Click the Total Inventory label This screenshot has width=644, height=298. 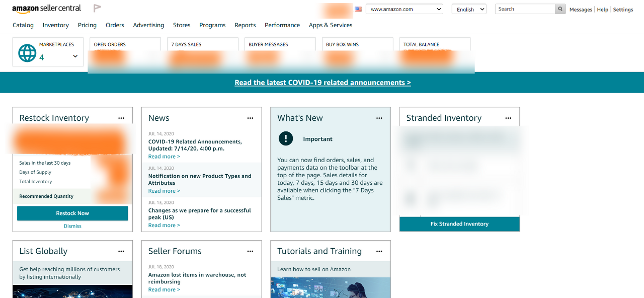click(x=36, y=182)
